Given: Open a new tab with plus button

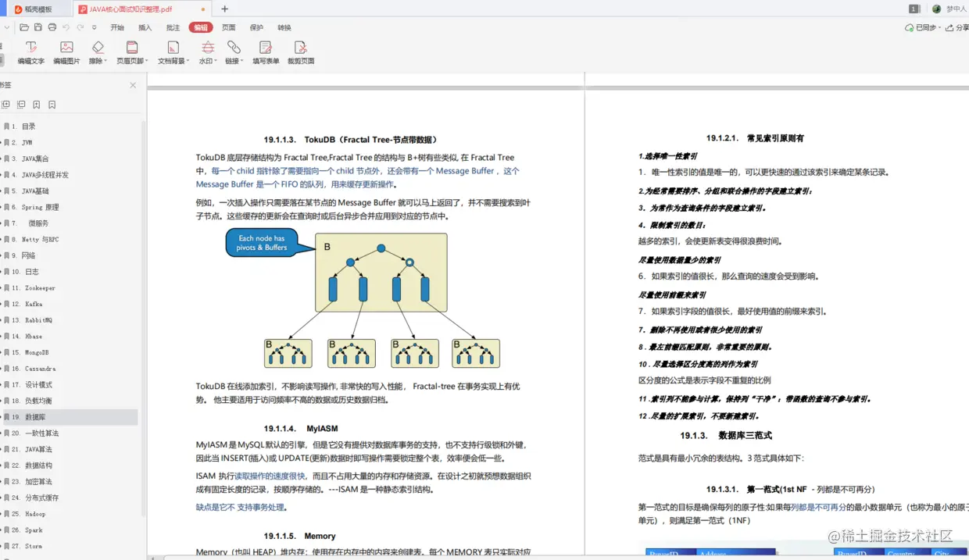Looking at the screenshot, I should 225,9.
